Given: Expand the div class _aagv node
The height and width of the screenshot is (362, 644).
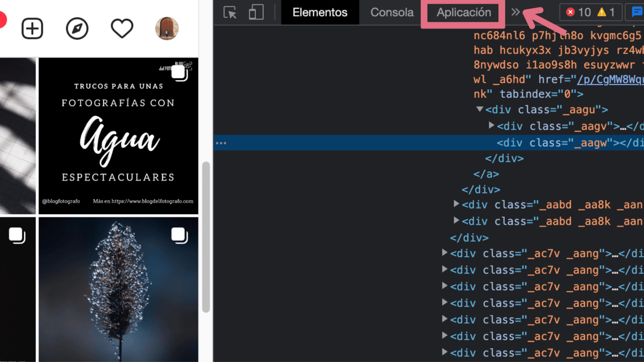Looking at the screenshot, I should coord(491,125).
